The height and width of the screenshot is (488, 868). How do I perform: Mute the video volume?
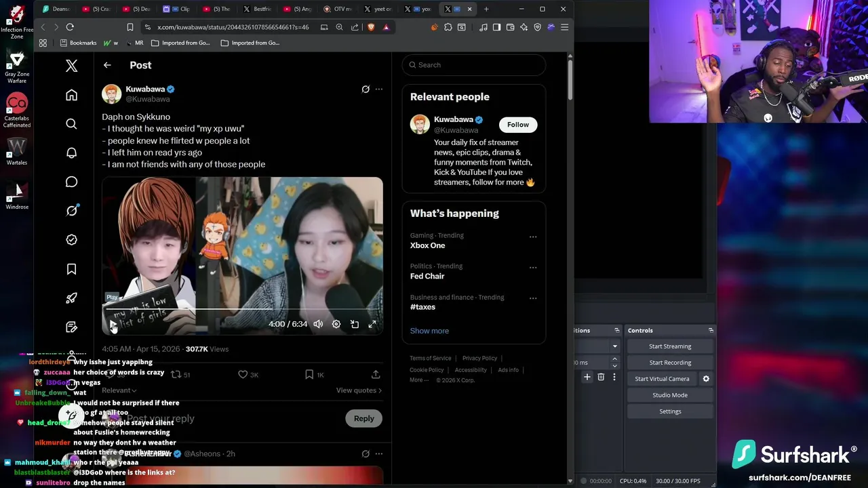coord(318,324)
